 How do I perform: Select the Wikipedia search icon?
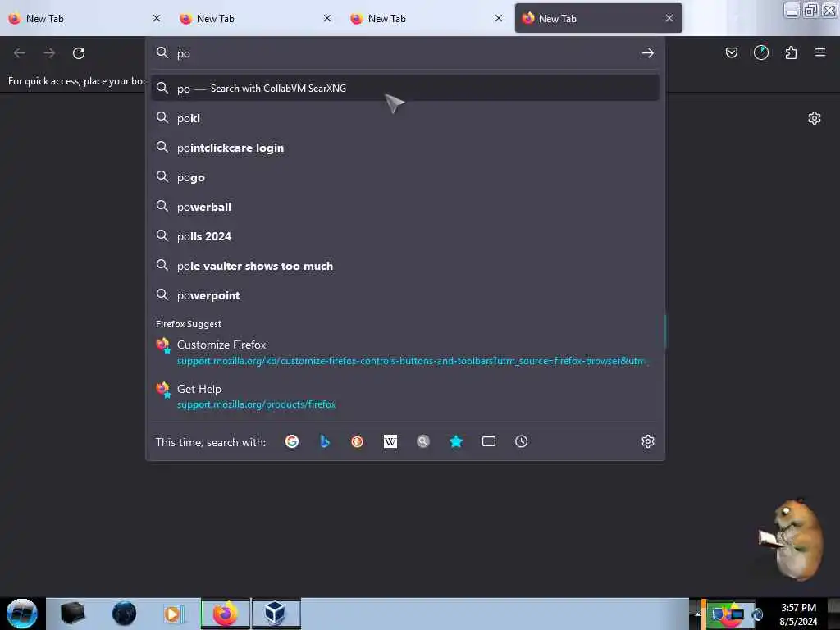click(390, 441)
